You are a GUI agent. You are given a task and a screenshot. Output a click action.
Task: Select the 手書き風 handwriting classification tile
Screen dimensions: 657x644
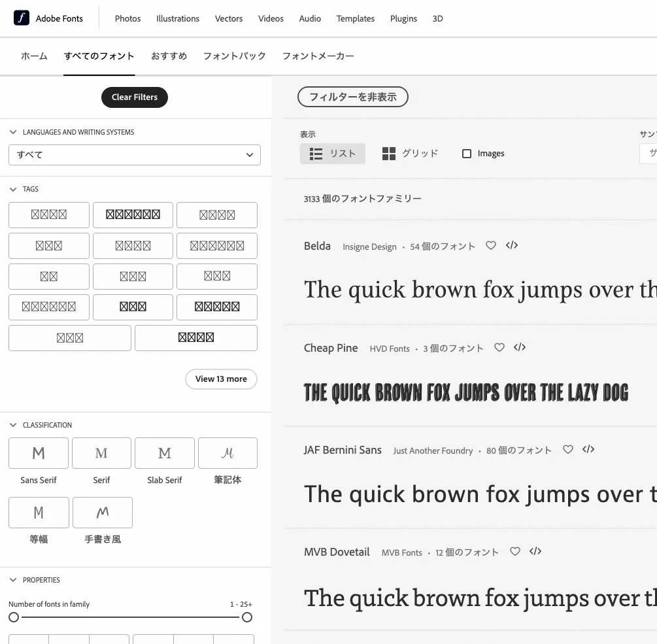pyautogui.click(x=103, y=513)
